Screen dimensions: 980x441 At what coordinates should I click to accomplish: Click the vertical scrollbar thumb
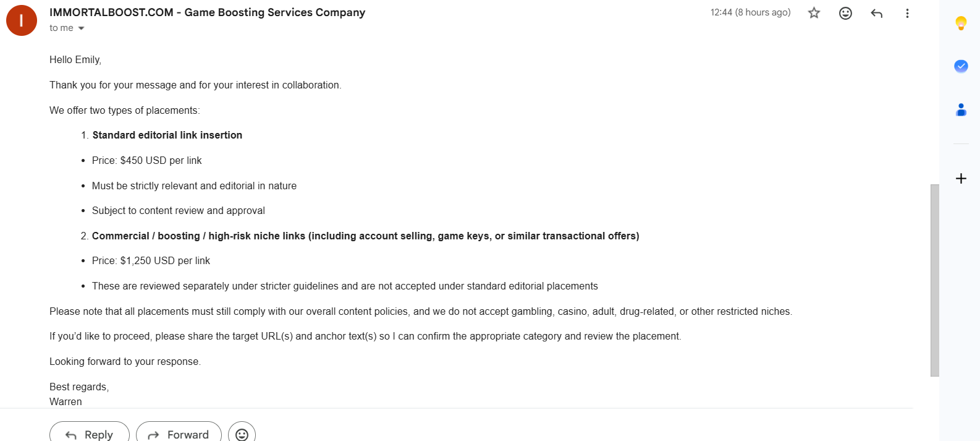935,280
